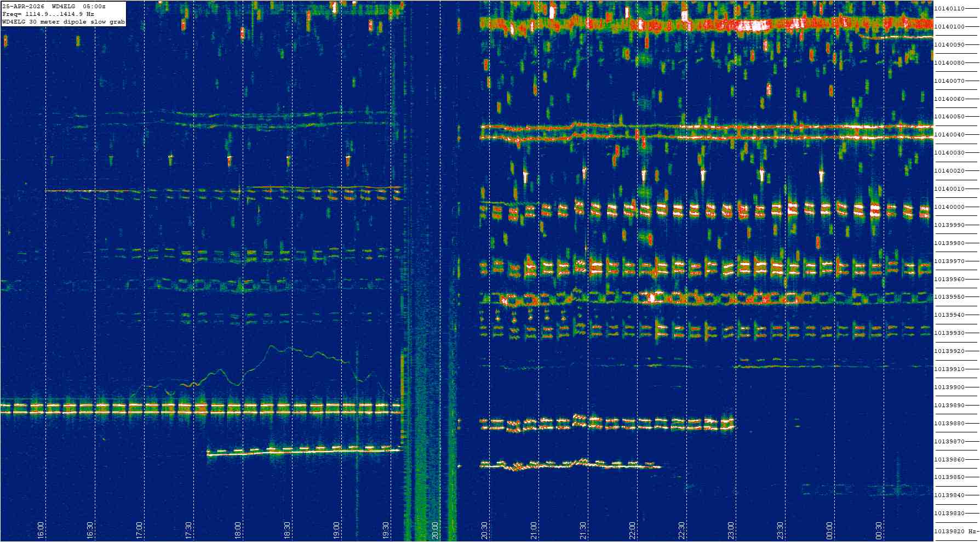Click the 10140040 frequency scale label
Image resolution: width=980 pixels, height=542 pixels.
949,134
